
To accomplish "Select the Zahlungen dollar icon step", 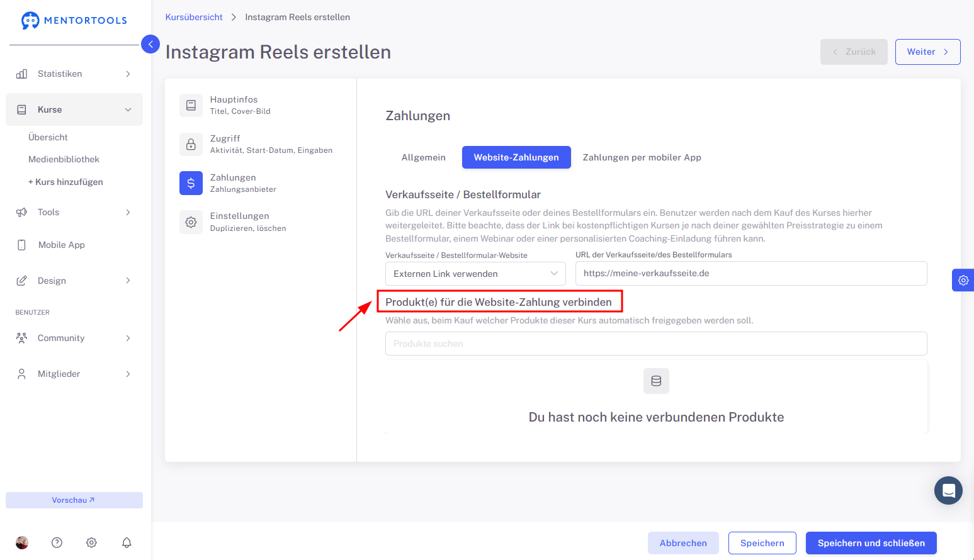I will click(x=191, y=183).
